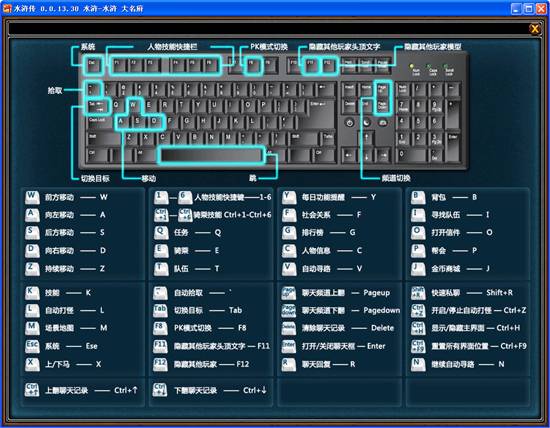Click the highlighted F8 key on keyboard image

(x=253, y=65)
